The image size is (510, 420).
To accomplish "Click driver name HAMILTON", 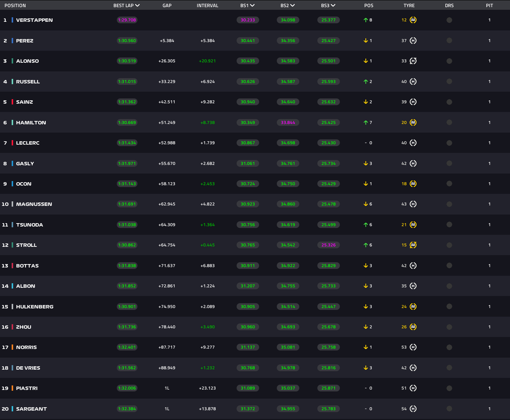I will (31, 122).
